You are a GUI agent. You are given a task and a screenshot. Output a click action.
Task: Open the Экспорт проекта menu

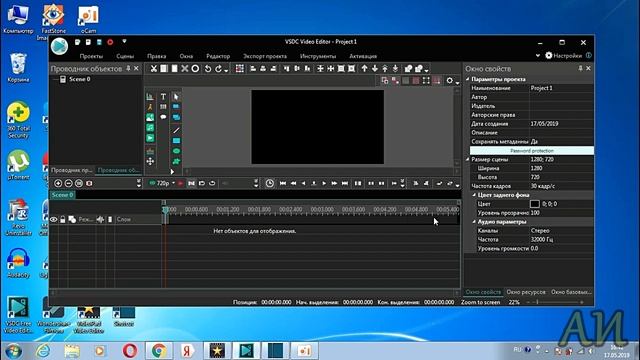(x=265, y=56)
